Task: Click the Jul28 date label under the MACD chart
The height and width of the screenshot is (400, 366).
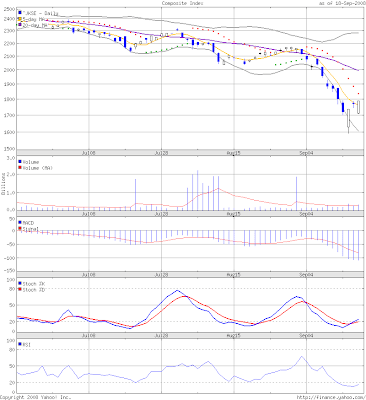Action: (161, 275)
